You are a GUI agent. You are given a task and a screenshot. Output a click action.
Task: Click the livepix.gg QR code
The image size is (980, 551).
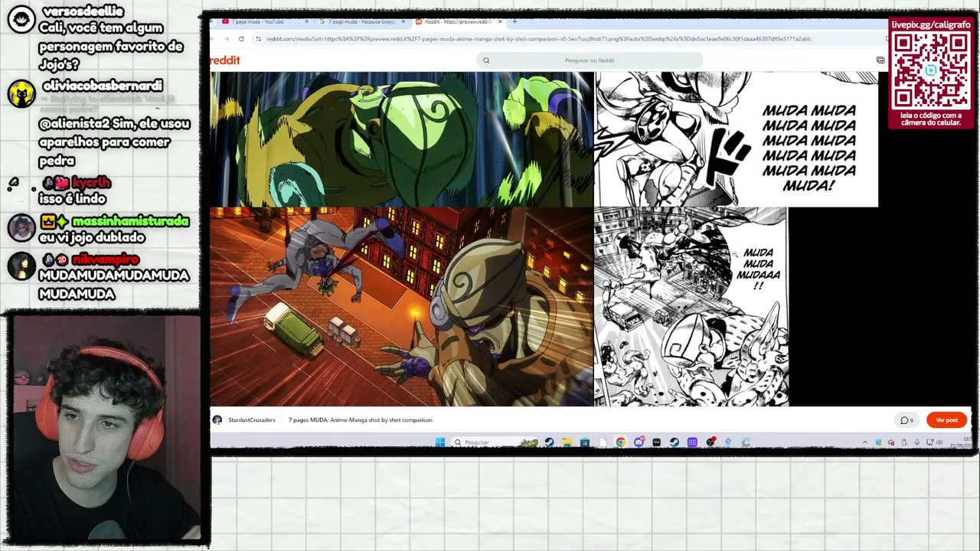pos(931,71)
